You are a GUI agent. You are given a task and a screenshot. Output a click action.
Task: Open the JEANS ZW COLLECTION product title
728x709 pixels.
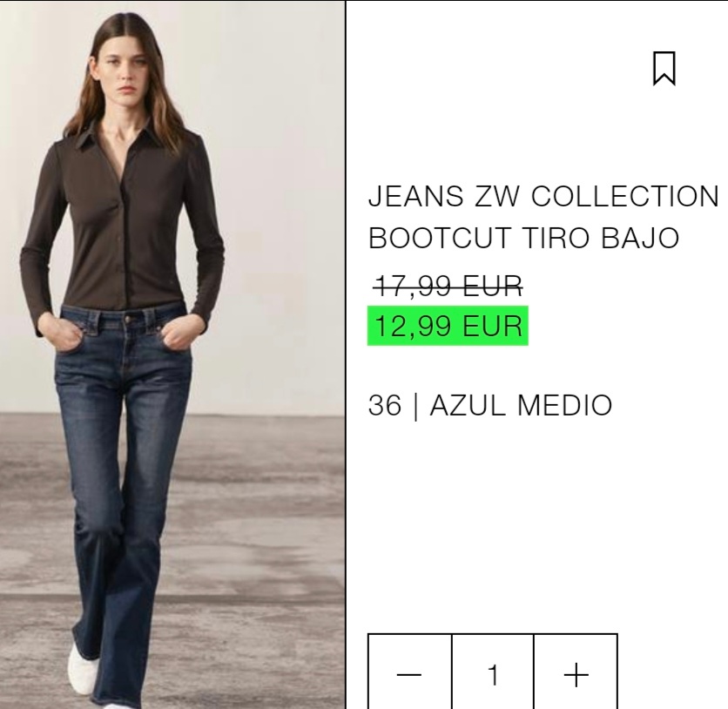(543, 196)
